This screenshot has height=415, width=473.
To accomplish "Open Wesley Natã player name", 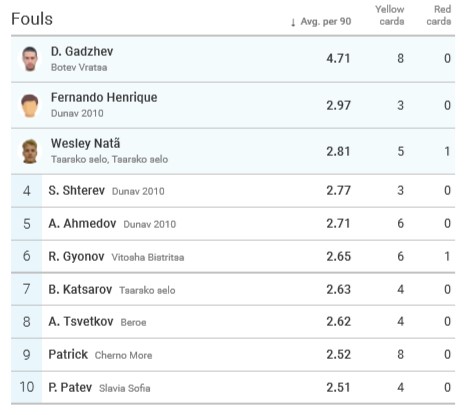I will (85, 143).
